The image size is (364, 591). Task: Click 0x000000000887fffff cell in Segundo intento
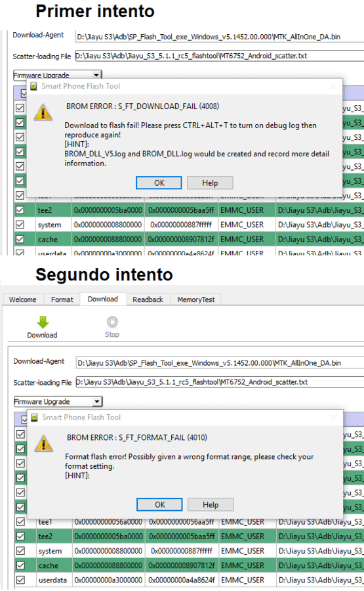[182, 551]
